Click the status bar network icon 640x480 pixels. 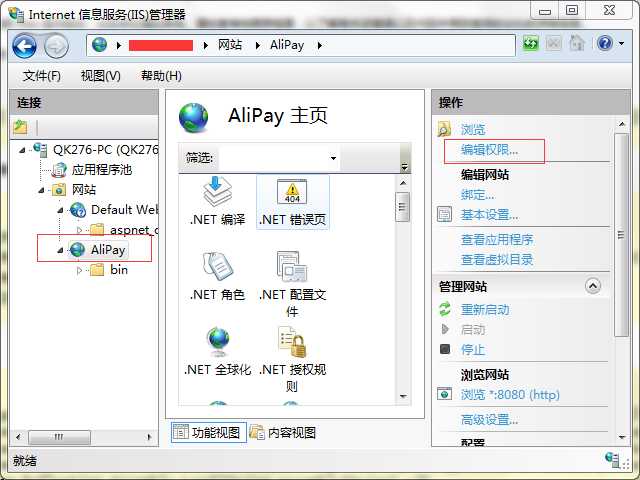point(612,459)
